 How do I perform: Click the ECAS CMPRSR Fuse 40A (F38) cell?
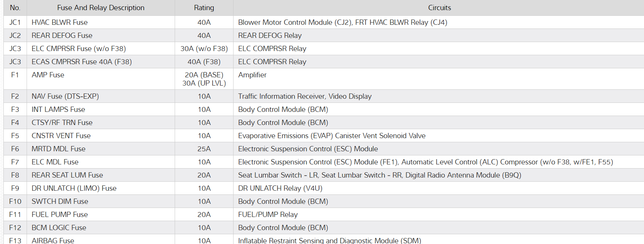(82, 62)
